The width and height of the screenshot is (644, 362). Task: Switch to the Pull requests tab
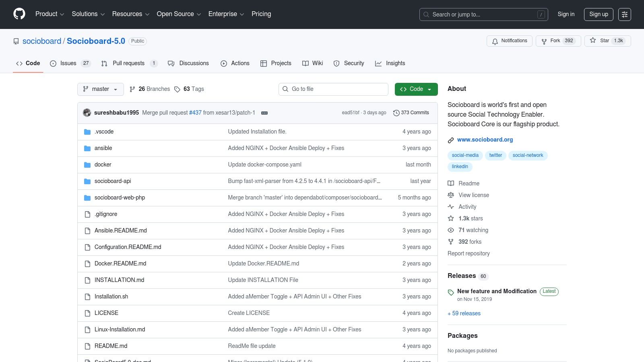[x=129, y=64]
